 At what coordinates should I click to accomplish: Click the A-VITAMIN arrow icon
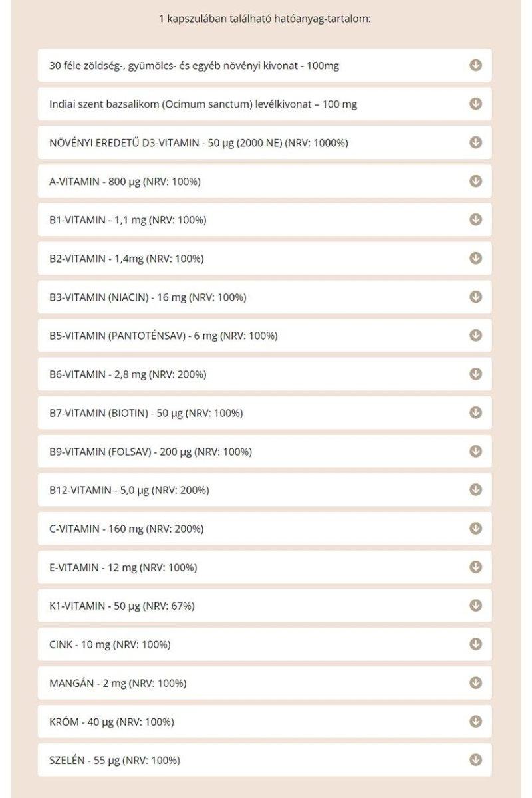[x=474, y=181]
